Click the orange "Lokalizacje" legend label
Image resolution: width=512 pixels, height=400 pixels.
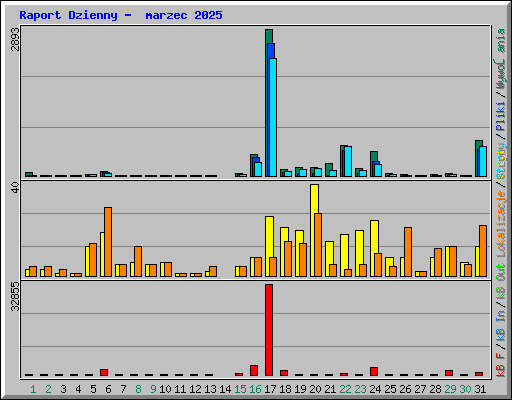pos(501,224)
